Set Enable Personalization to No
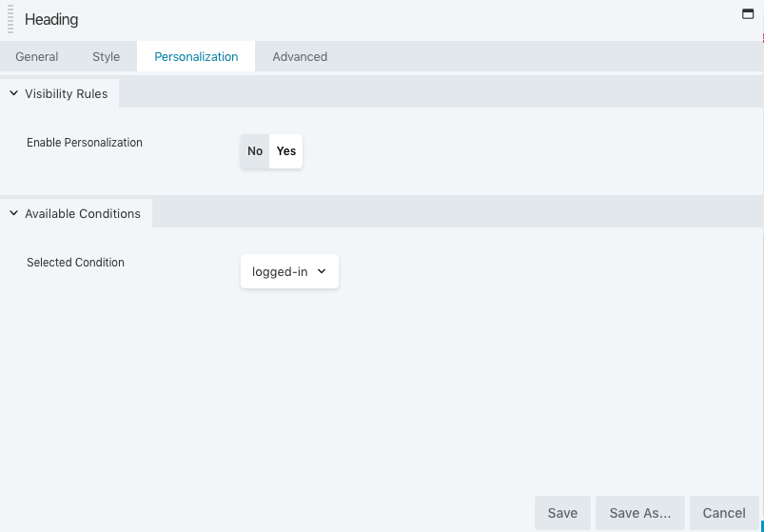764x532 pixels. pyautogui.click(x=255, y=151)
